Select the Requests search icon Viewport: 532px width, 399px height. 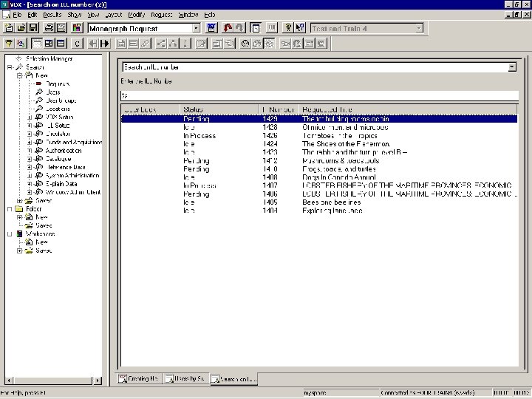pos(38,83)
